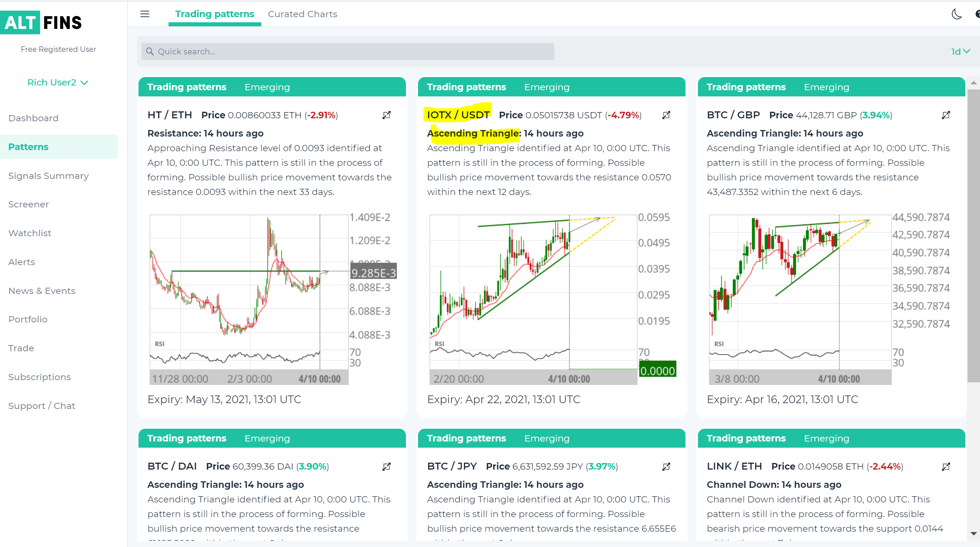Go to Alerts section

tap(22, 262)
